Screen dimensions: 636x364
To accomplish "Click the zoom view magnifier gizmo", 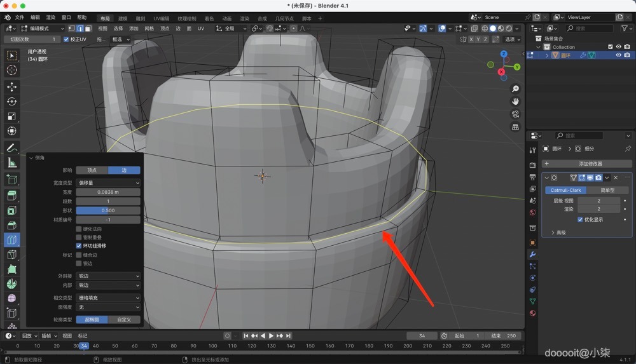I will (x=515, y=89).
